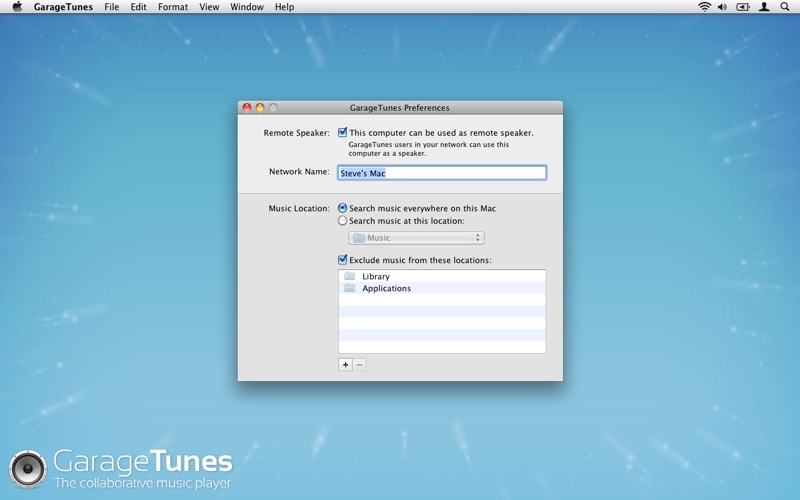
Task: Close the GarageTunes Preferences window
Action: [x=247, y=108]
